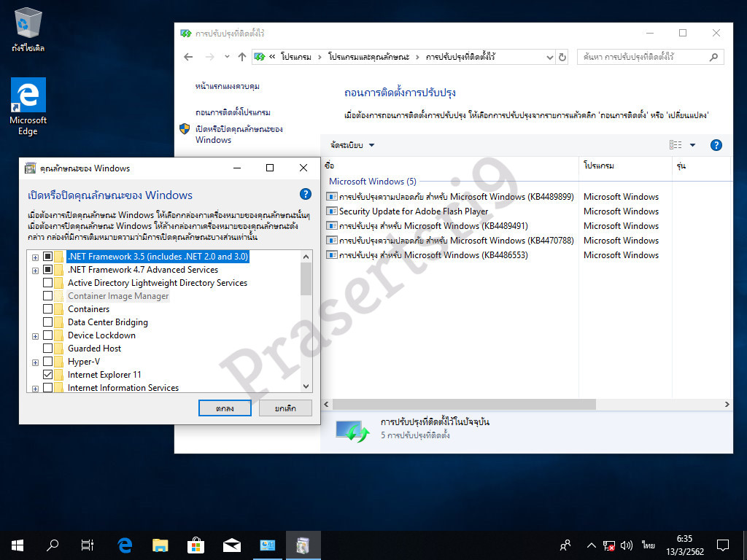Click ตกลง to confirm Windows Features
The height and width of the screenshot is (560, 747).
(225, 408)
